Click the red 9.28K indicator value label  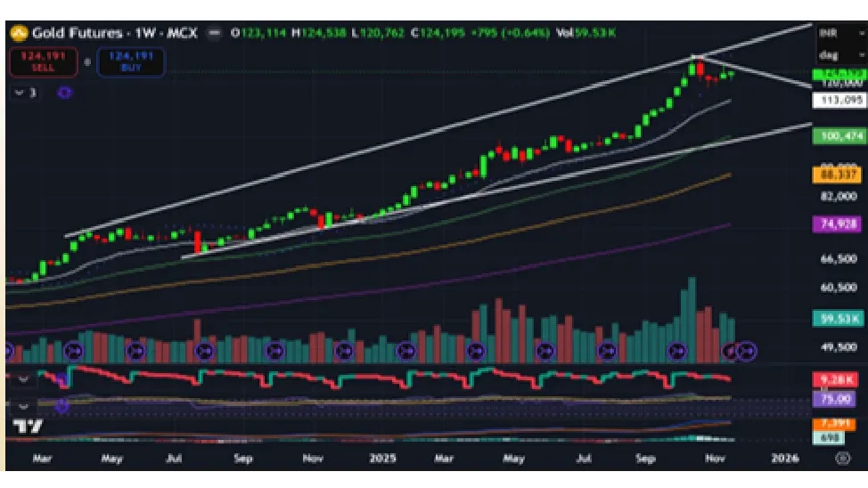point(835,379)
